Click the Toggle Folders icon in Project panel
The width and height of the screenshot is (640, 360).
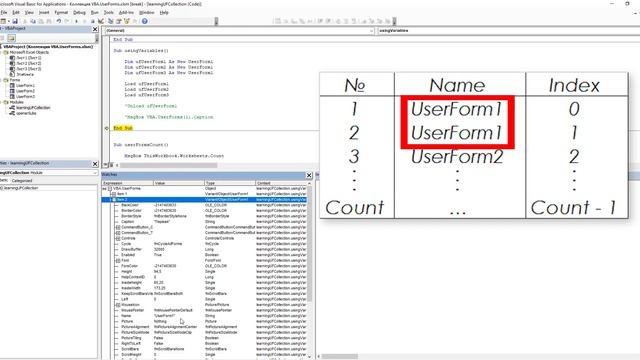tap(11, 38)
